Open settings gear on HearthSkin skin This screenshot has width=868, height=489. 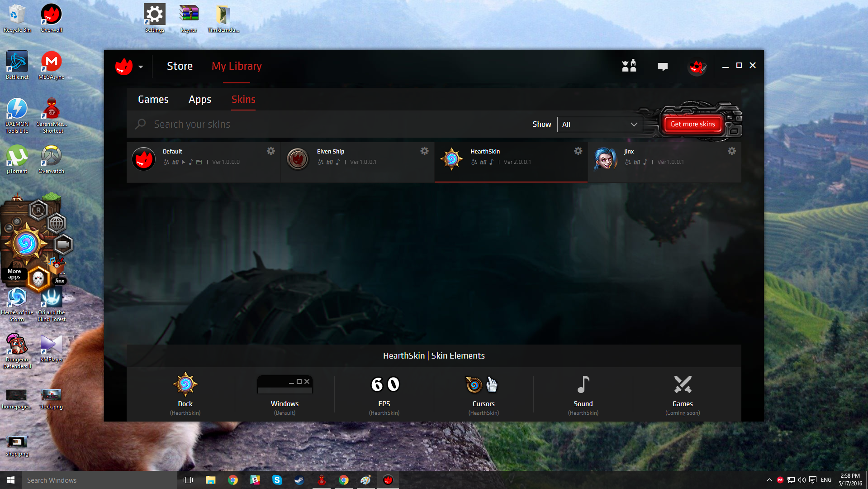click(578, 151)
